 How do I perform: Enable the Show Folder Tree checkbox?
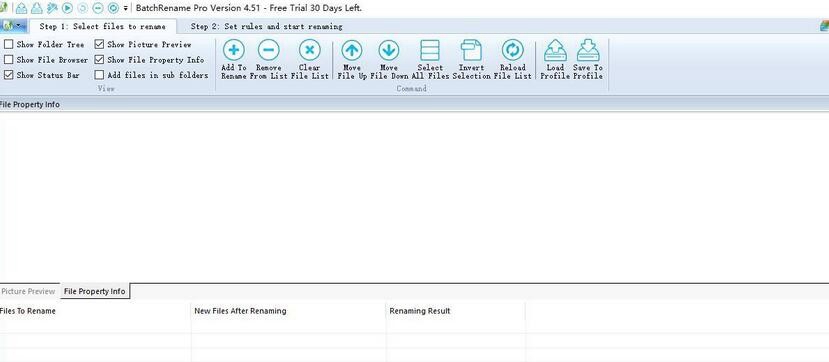pyautogui.click(x=8, y=44)
